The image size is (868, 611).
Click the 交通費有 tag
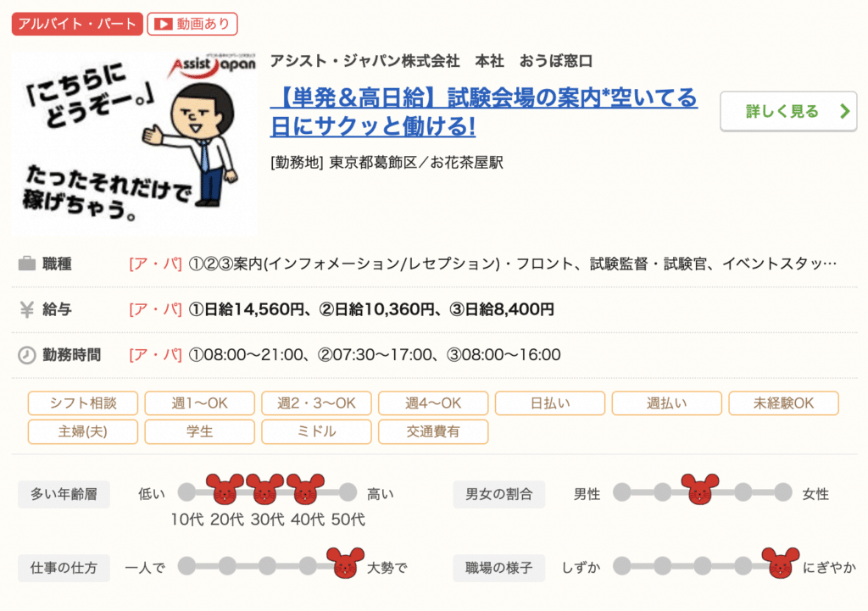[x=433, y=431]
